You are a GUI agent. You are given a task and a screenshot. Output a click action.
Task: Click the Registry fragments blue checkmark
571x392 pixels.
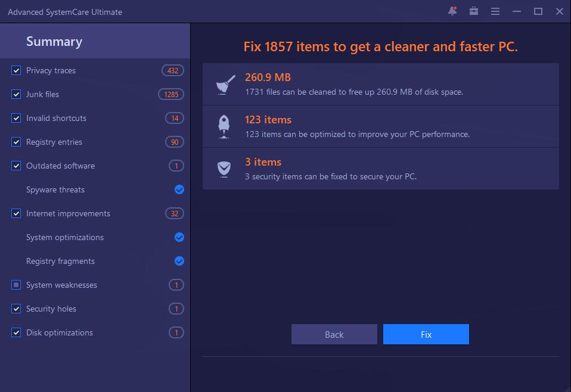coord(179,261)
